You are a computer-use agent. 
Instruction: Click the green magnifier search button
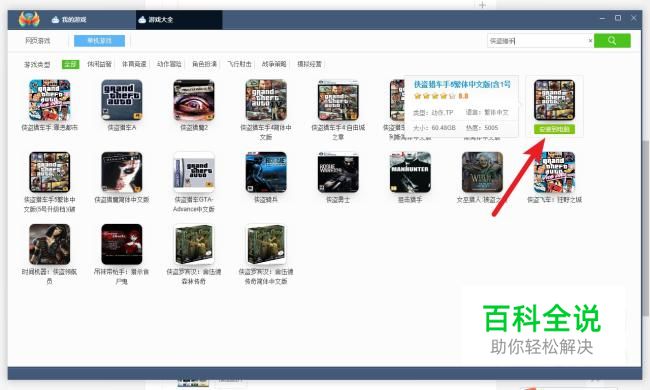pyautogui.click(x=612, y=41)
